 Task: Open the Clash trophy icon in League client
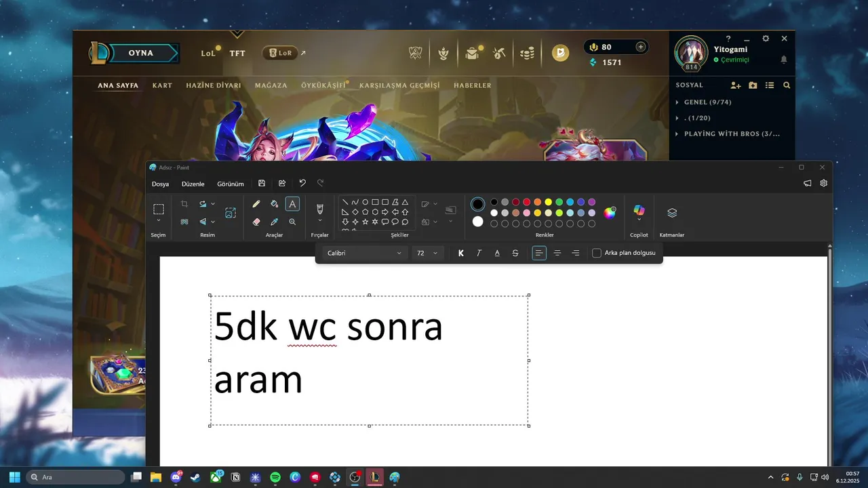pos(416,53)
